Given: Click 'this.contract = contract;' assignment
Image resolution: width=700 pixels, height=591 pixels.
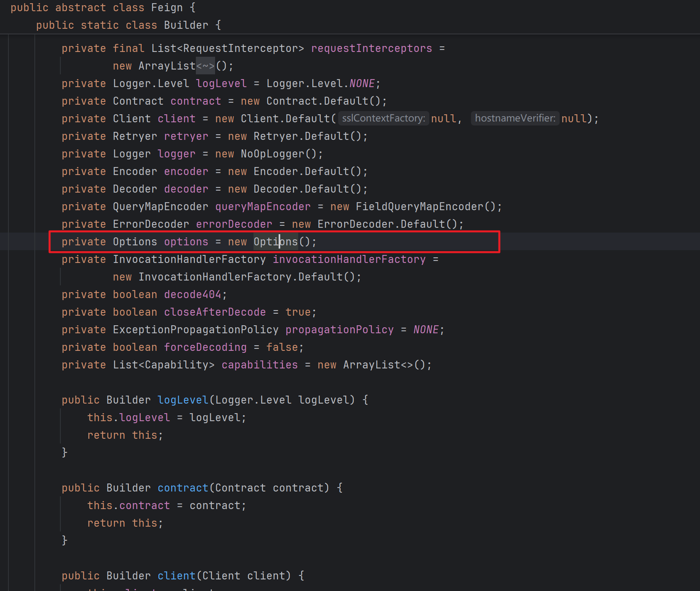Looking at the screenshot, I should [167, 505].
